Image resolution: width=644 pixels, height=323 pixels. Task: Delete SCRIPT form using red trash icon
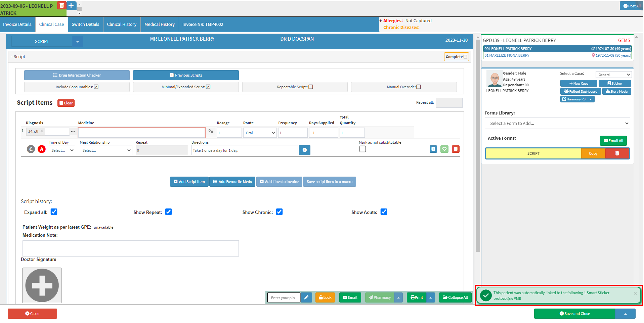[x=617, y=153]
